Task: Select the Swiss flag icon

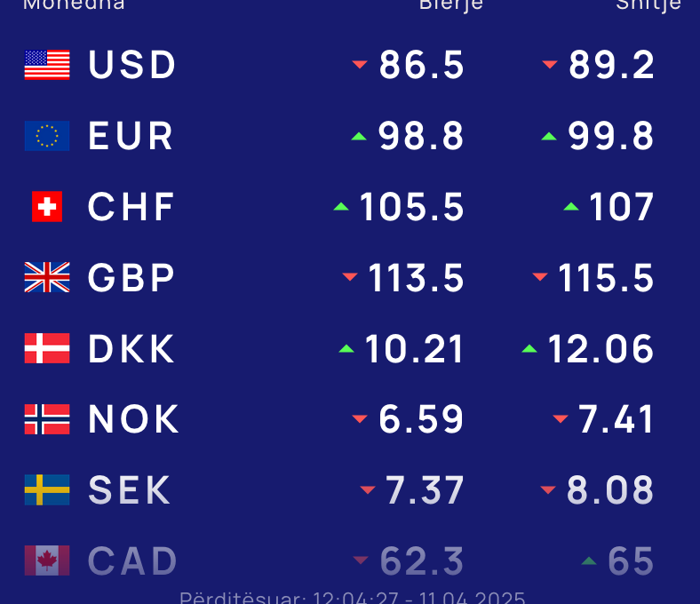Action: pyautogui.click(x=47, y=206)
